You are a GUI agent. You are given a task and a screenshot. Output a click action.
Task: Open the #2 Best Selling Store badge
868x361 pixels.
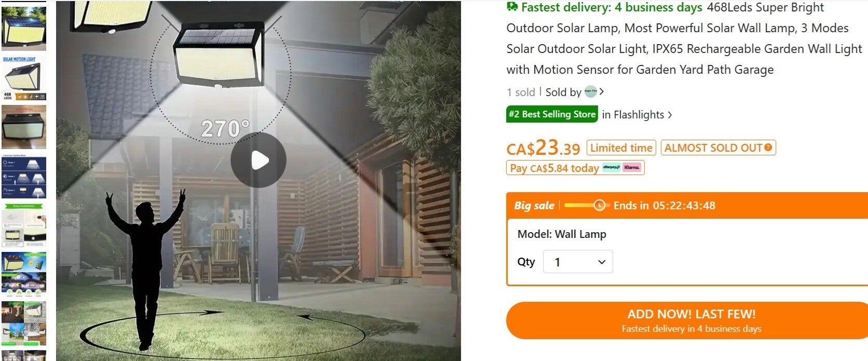pos(552,114)
